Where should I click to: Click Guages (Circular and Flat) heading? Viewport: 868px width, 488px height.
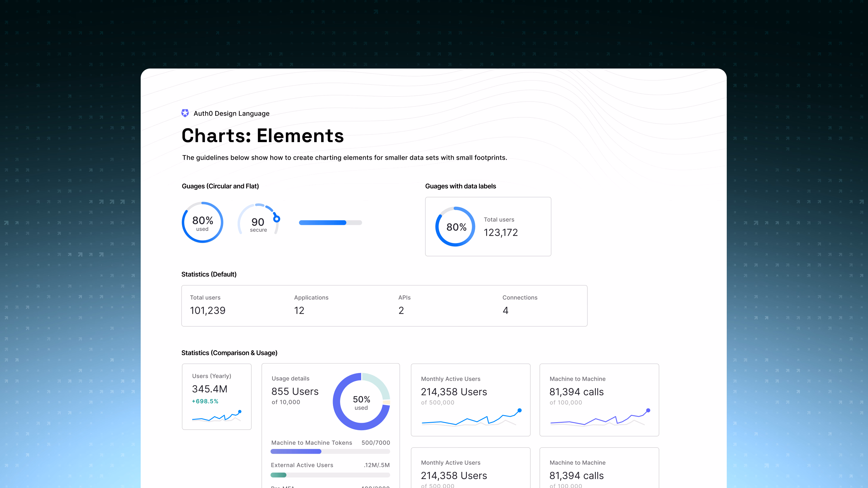coord(220,186)
